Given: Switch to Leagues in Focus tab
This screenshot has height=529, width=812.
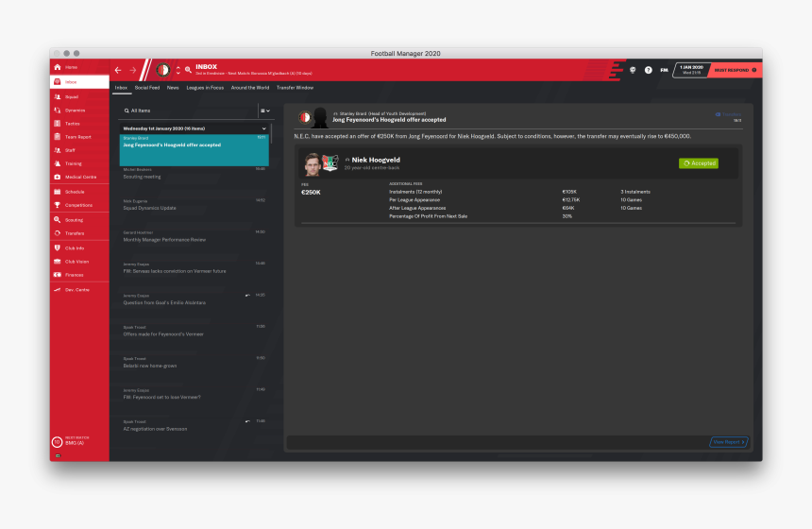Looking at the screenshot, I should 205,88.
